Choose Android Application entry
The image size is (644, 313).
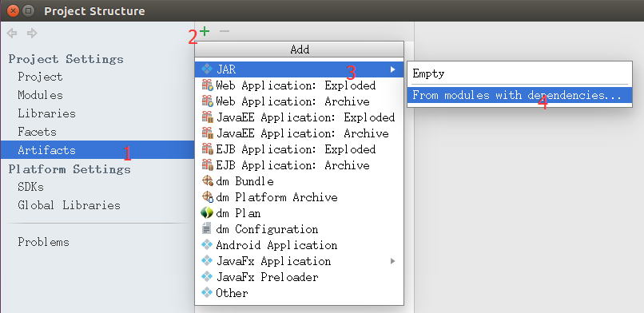click(x=299, y=245)
